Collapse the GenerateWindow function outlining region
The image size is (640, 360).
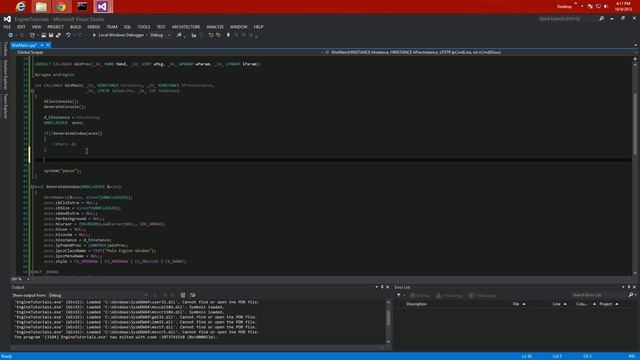click(32, 187)
